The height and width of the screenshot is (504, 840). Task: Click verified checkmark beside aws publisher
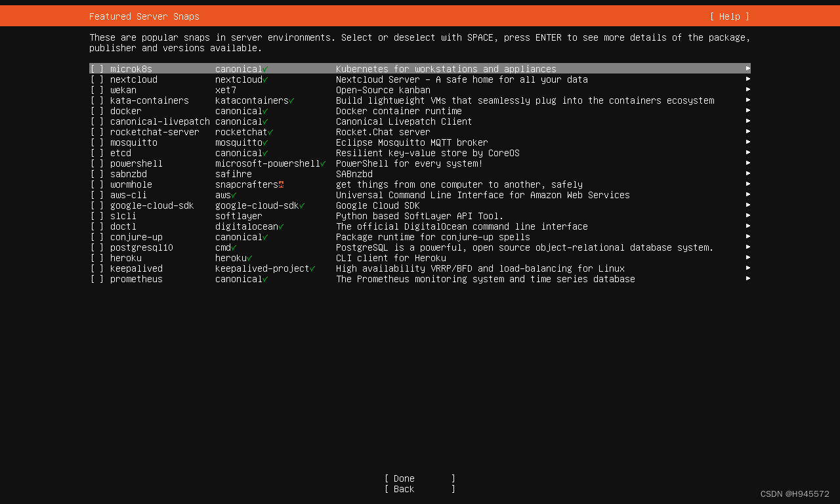(x=234, y=195)
